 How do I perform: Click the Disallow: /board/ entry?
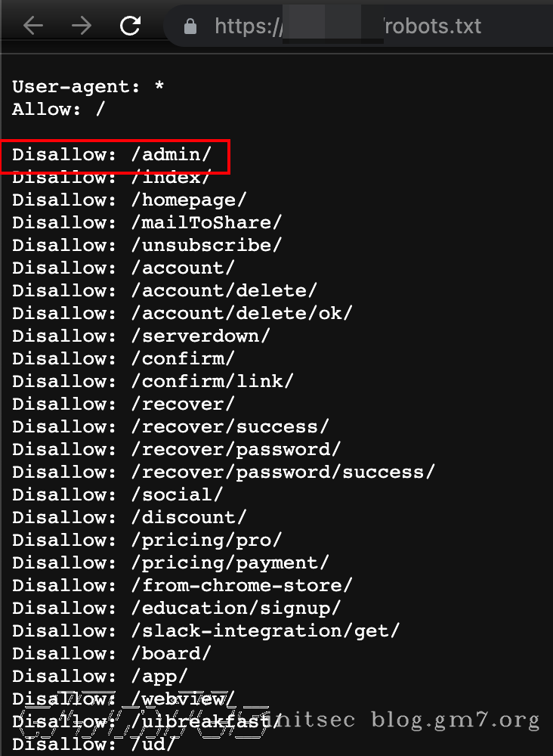click(112, 654)
